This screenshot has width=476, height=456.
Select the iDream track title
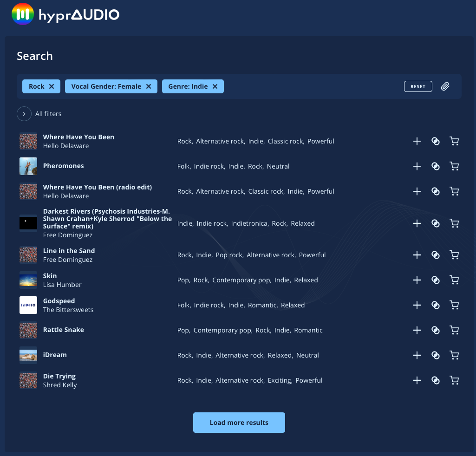55,355
